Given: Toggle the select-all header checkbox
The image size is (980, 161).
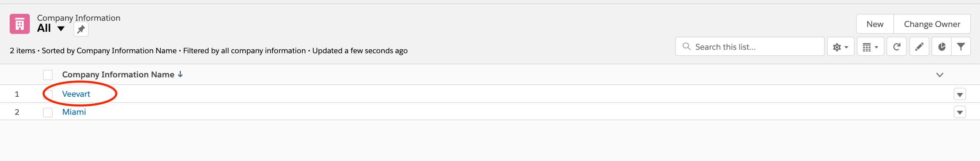Looking at the screenshot, I should tap(48, 75).
